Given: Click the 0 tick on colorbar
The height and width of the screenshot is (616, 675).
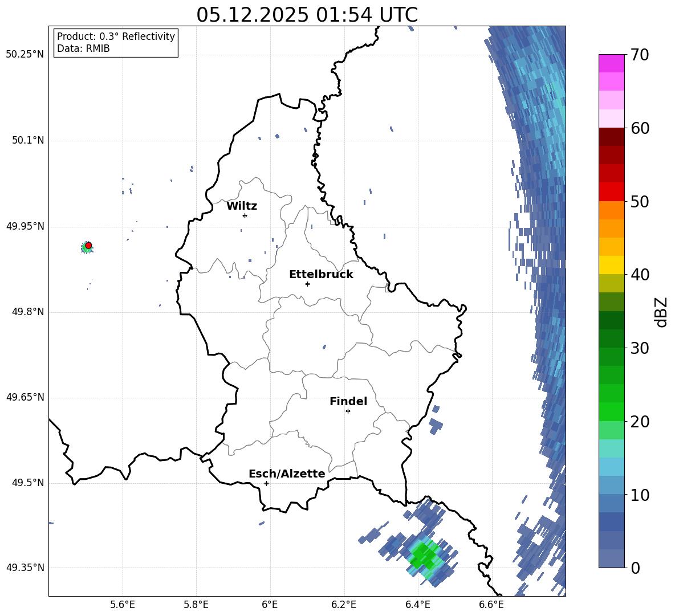Looking at the screenshot, I should pos(635,568).
